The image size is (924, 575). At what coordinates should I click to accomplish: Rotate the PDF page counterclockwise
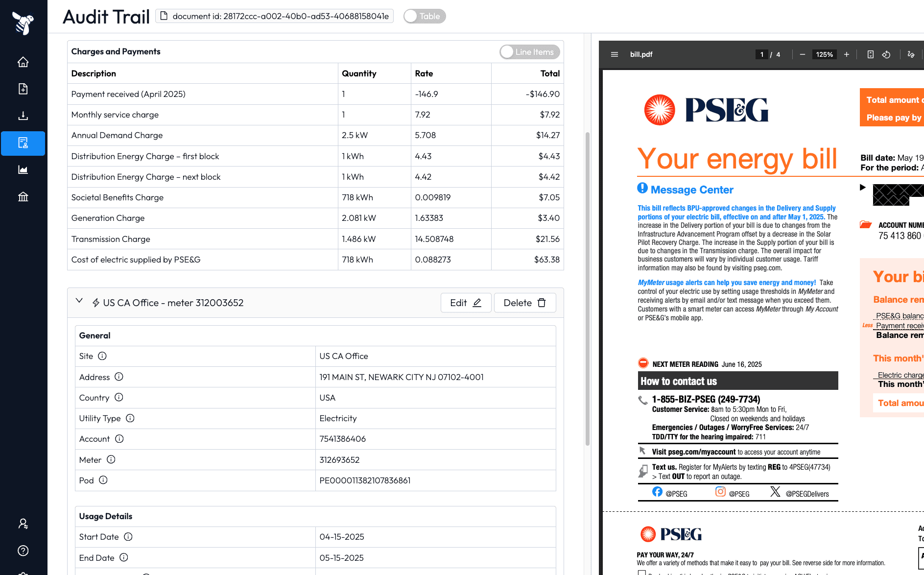[886, 54]
